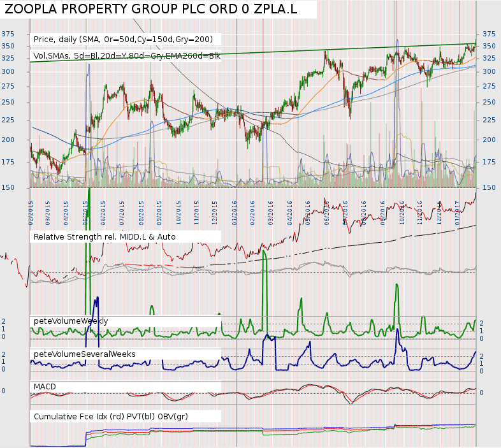501x448 pixels.
Task: Click the peteVolumeSeveralWeeks panel label
Action: 84,354
